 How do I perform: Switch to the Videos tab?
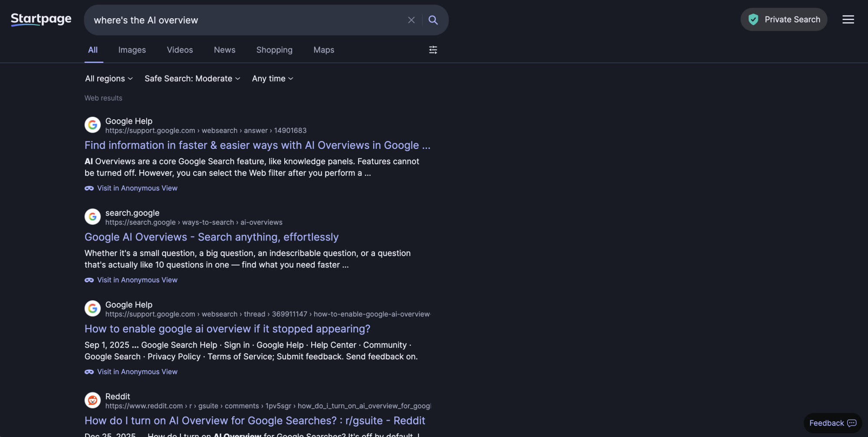180,50
